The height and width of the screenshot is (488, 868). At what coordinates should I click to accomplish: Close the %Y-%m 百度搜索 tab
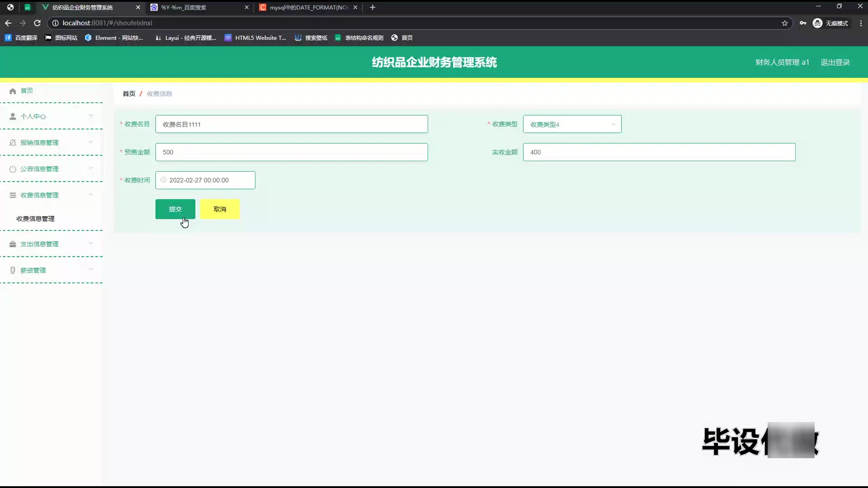coord(246,7)
